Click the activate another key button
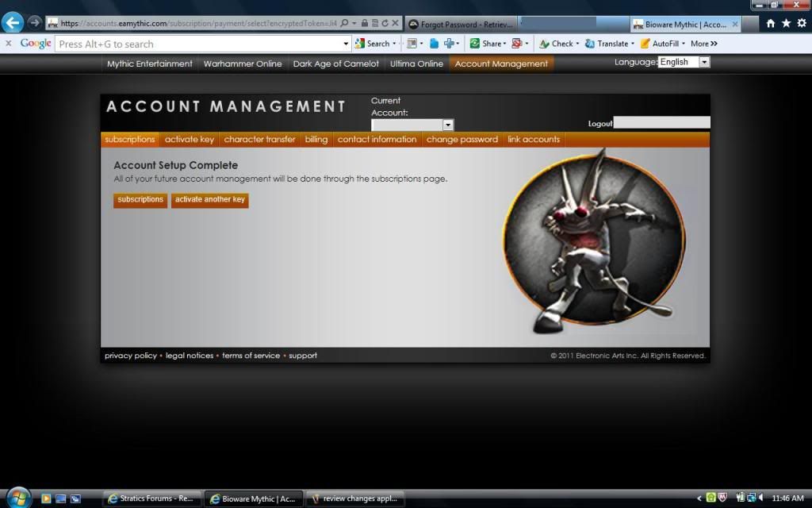 209,200
